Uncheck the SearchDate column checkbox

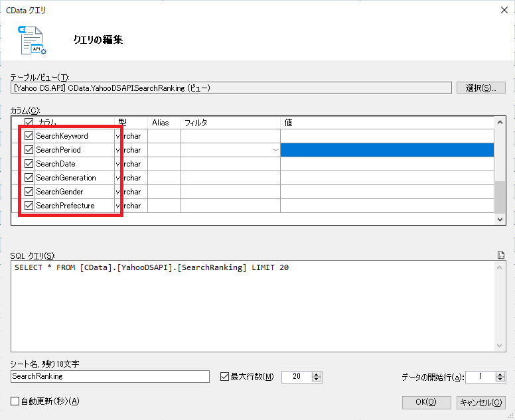(29, 163)
